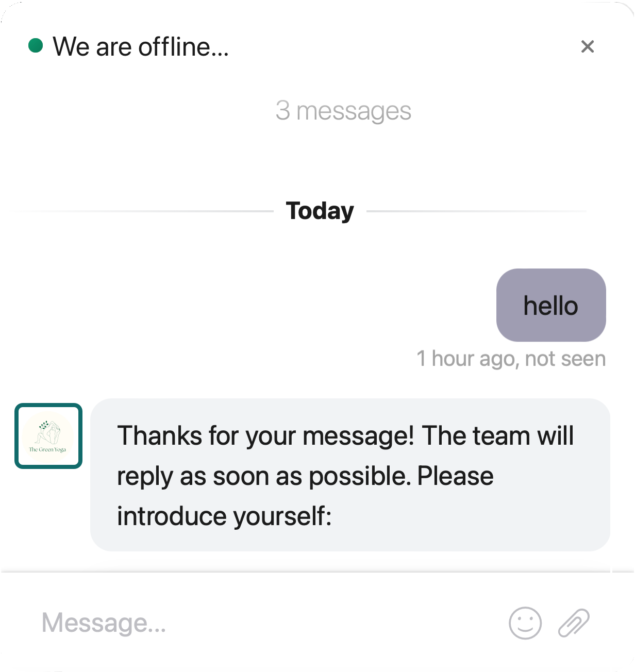Dismiss the chat widget with the X
The width and height of the screenshot is (635, 672).
coord(587,47)
